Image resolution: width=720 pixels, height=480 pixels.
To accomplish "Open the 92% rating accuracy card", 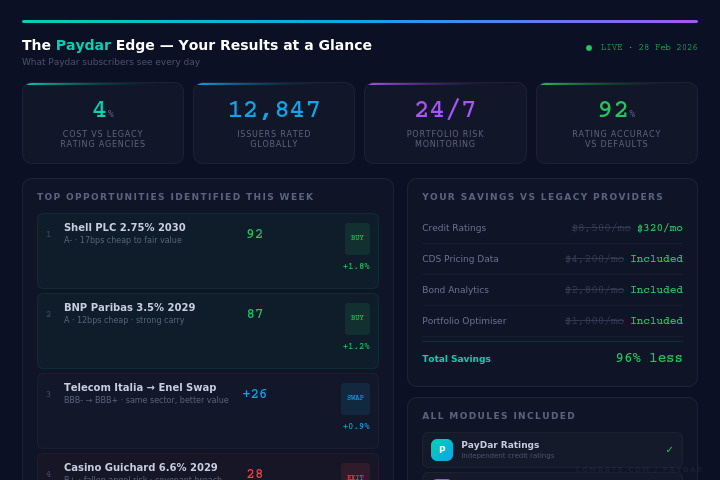I will [x=617, y=123].
